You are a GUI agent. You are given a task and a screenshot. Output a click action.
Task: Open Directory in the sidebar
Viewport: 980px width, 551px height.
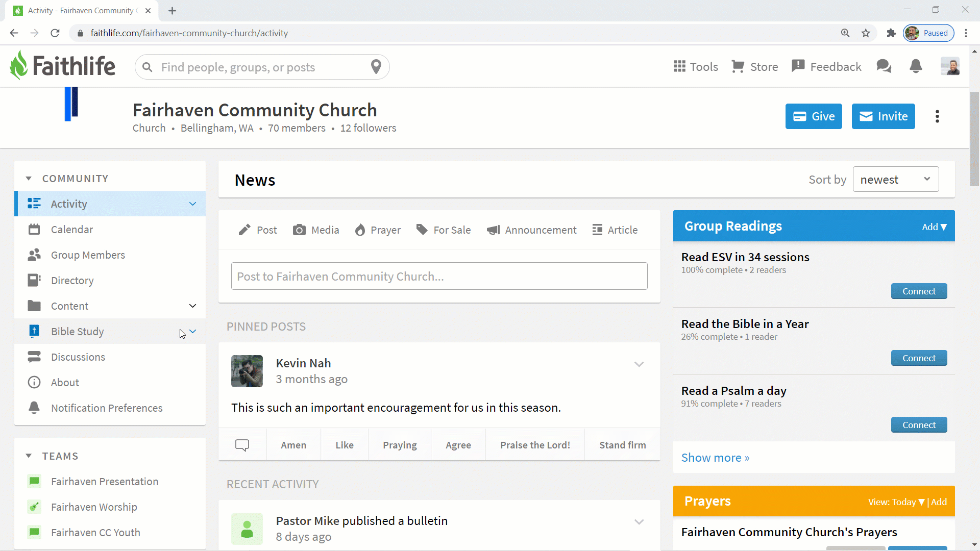pos(110,281)
